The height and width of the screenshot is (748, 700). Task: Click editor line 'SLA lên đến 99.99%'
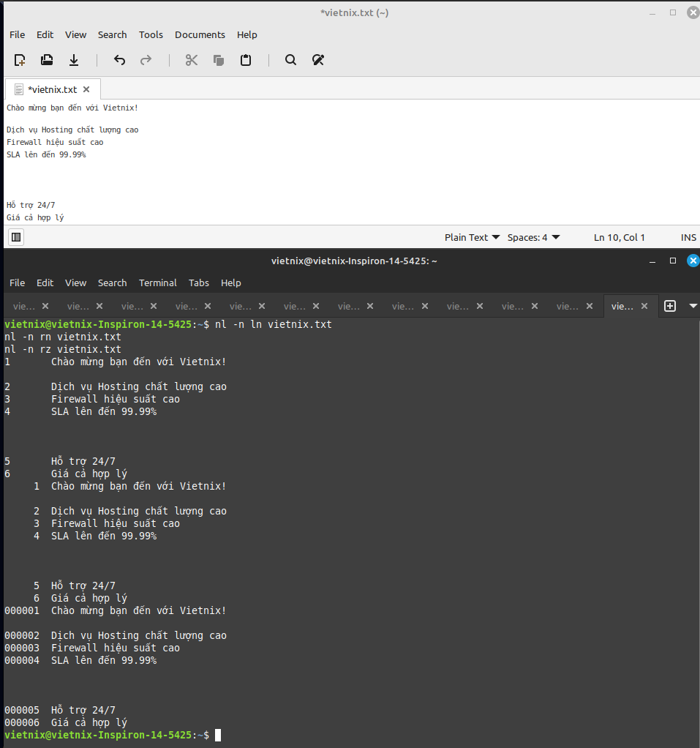(x=46, y=154)
